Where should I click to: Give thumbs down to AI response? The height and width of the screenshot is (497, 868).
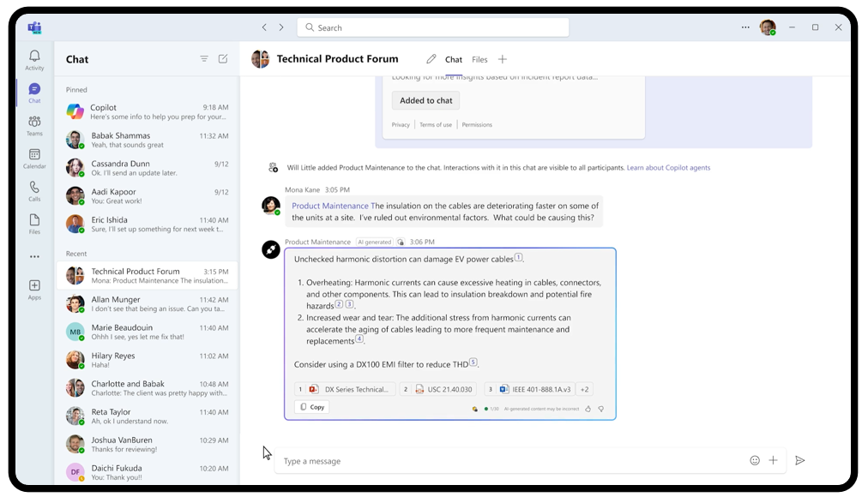pyautogui.click(x=600, y=409)
